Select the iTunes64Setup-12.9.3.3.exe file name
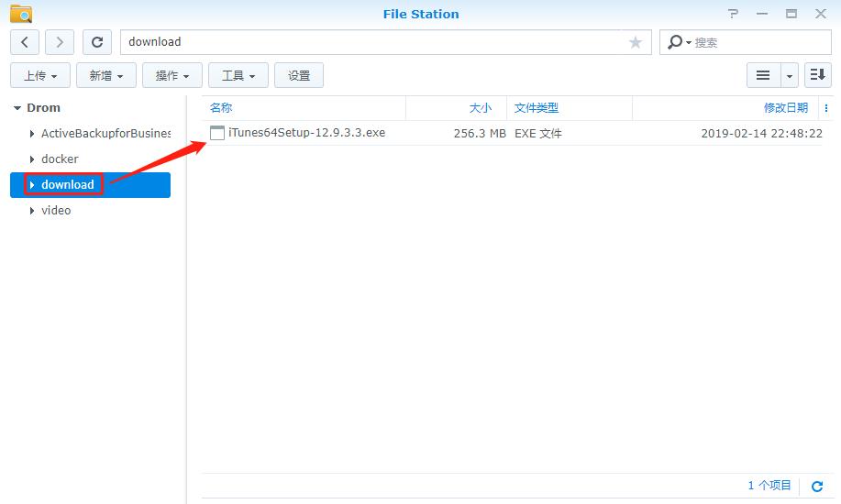The width and height of the screenshot is (841, 504). point(307,133)
